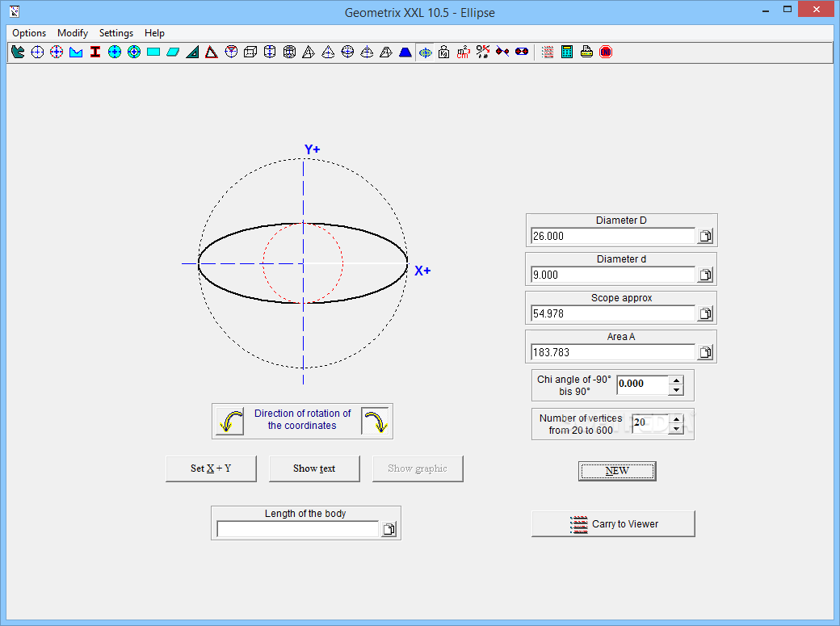Viewport: 840px width, 626px height.
Task: Click the red END stop icon
Action: click(x=606, y=52)
